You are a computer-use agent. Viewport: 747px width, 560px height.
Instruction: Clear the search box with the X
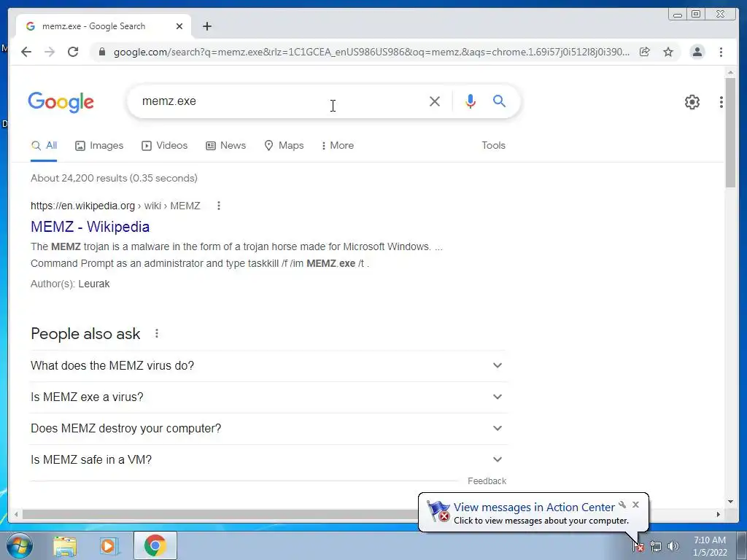click(435, 101)
